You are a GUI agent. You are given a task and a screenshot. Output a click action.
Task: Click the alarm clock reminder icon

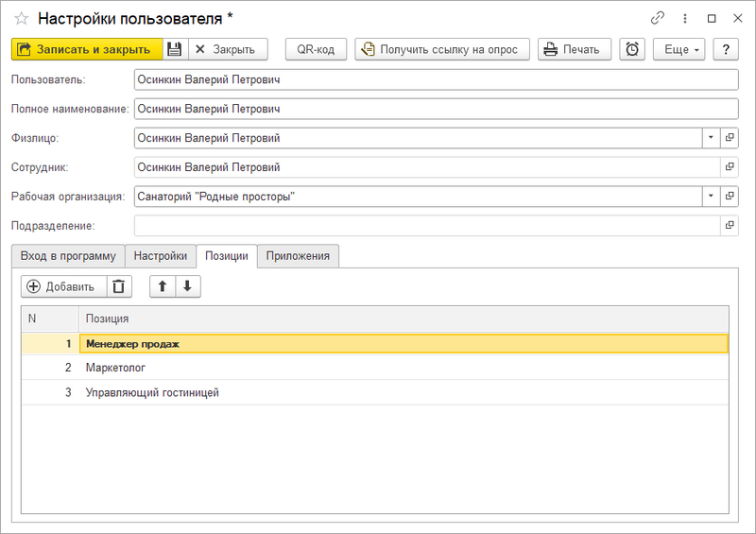pyautogui.click(x=632, y=49)
